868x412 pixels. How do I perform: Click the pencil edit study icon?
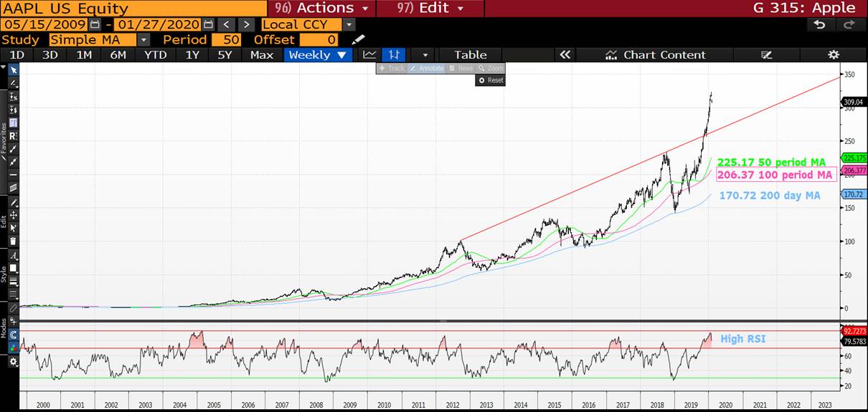358,39
